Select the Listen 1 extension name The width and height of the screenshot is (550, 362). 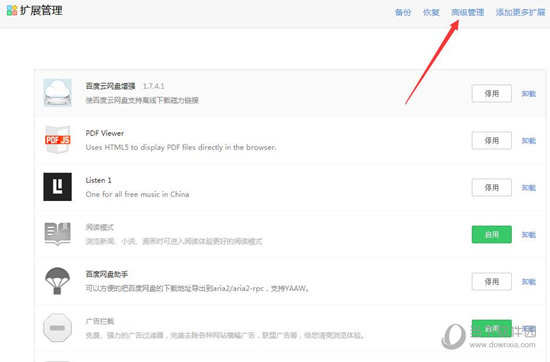[99, 180]
